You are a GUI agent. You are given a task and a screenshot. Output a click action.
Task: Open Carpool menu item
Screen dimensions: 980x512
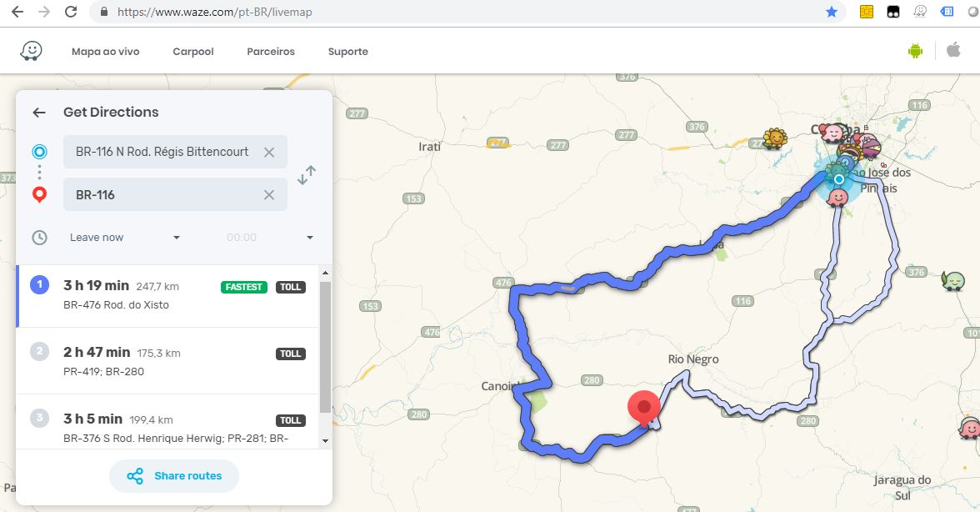(x=193, y=51)
